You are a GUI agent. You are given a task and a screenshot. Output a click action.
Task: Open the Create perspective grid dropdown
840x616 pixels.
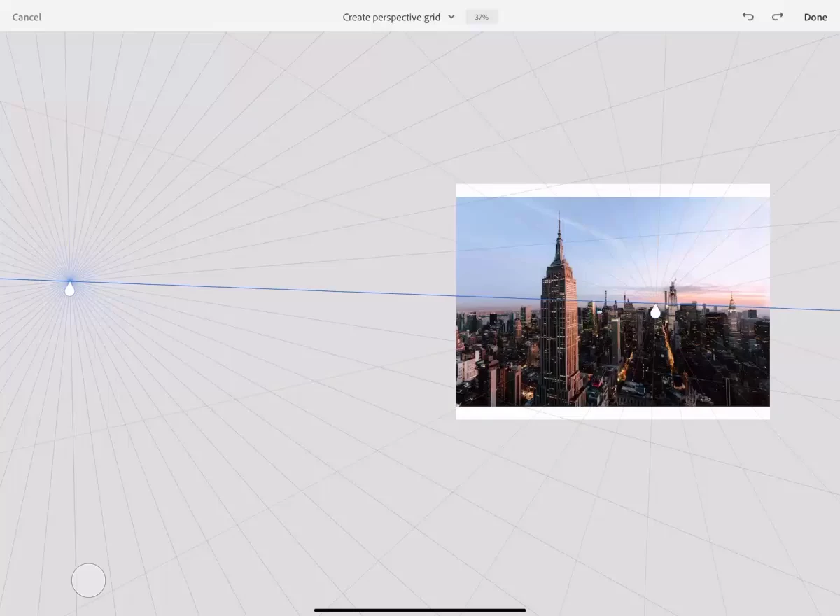398,17
